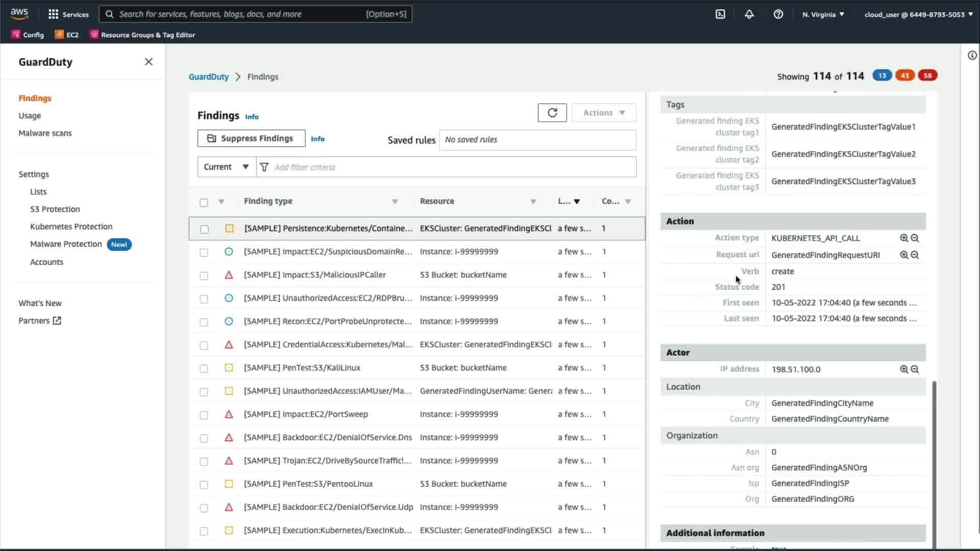This screenshot has height=551, width=980.
Task: Toggle the select-all findings checkbox
Action: [x=204, y=203]
